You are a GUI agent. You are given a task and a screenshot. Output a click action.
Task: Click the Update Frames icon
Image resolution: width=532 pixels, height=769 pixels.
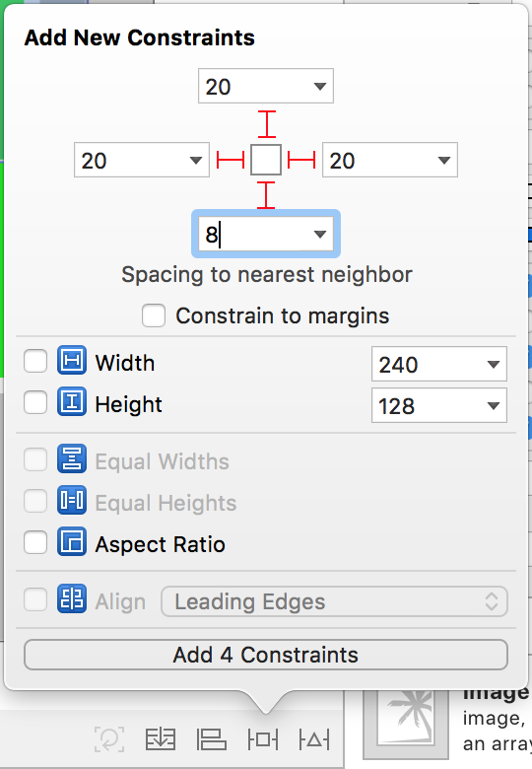click(109, 739)
